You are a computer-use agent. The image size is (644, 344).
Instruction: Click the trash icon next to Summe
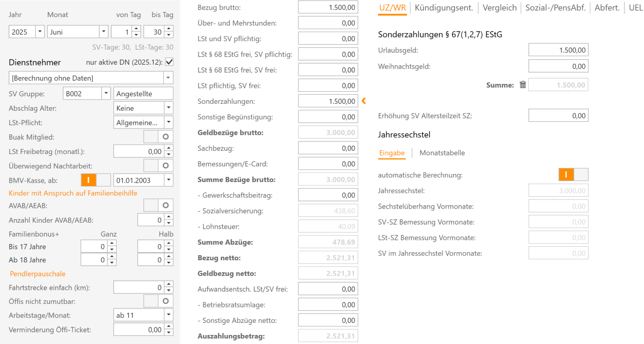(523, 85)
